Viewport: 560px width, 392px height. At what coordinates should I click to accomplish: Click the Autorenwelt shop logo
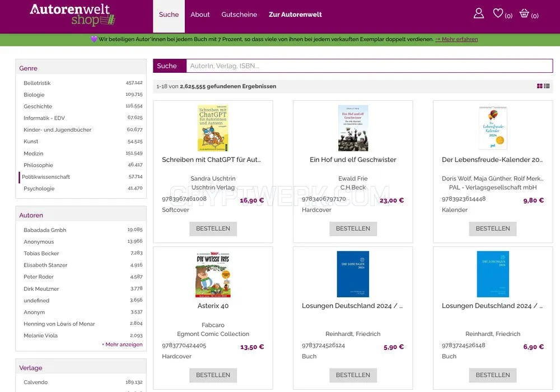click(72, 15)
